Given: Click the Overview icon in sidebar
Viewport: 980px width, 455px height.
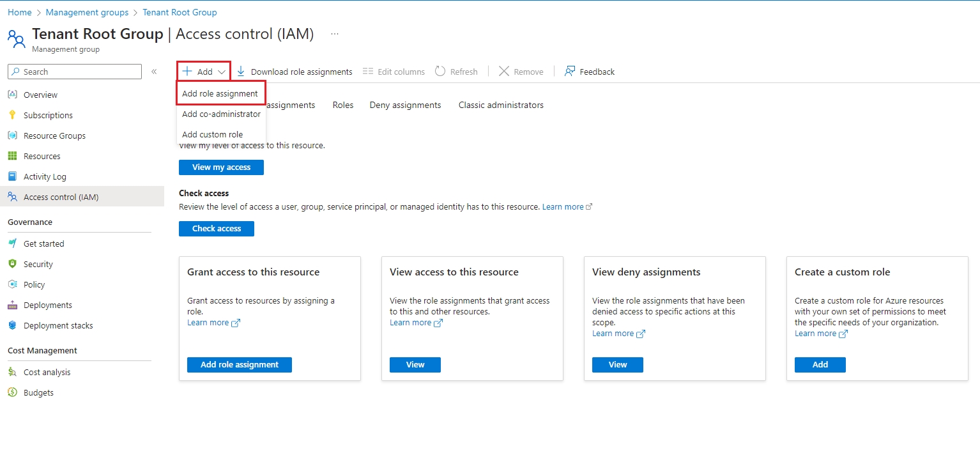Looking at the screenshot, I should tap(12, 95).
